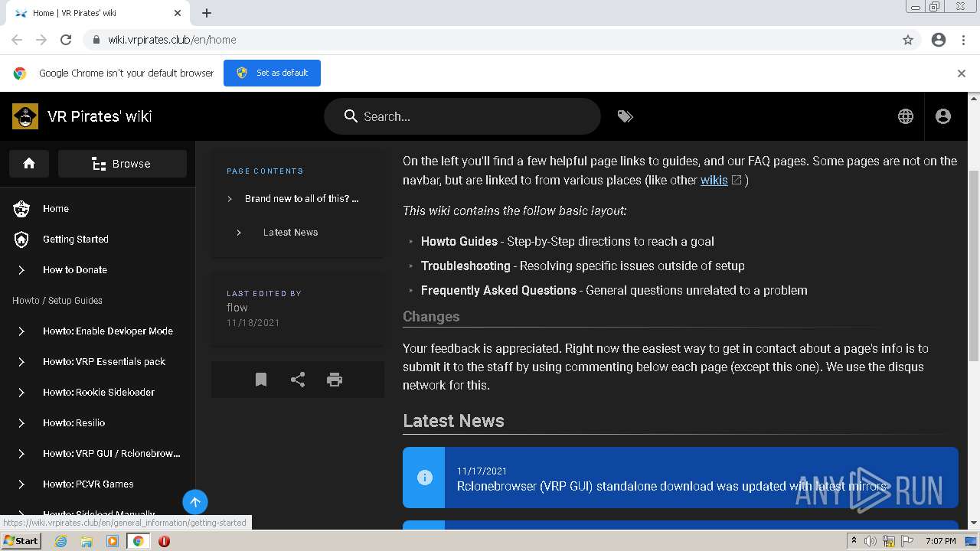Click the Chrome address bar URL

(172, 40)
